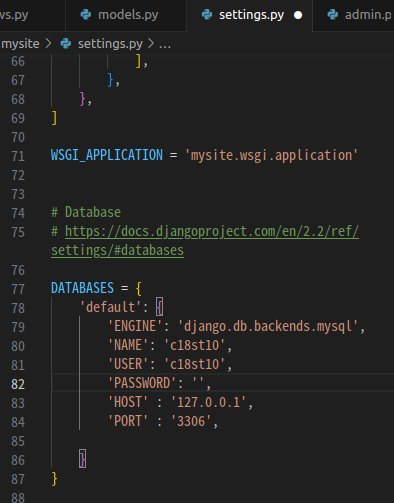Click the yellow closing brace on line 87
This screenshot has height=503, width=394.
point(55,478)
